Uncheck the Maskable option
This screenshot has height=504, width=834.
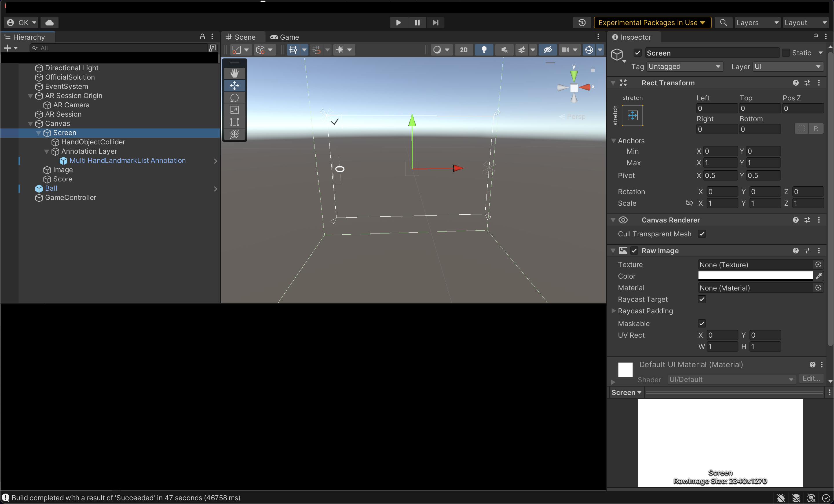702,323
